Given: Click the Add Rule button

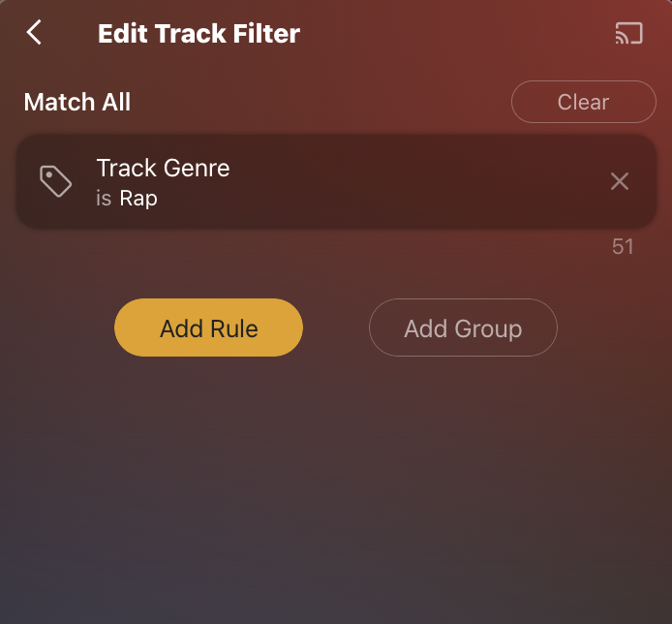Looking at the screenshot, I should point(208,328).
